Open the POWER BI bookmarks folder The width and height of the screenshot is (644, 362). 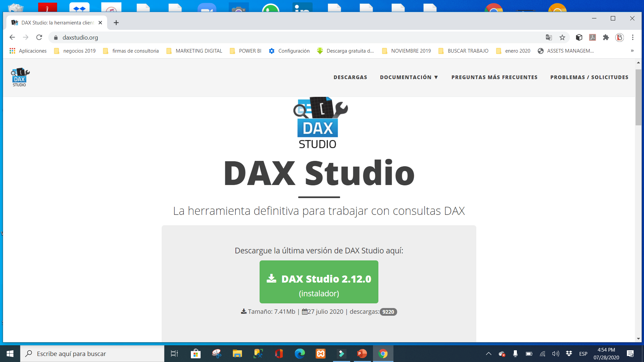point(245,51)
